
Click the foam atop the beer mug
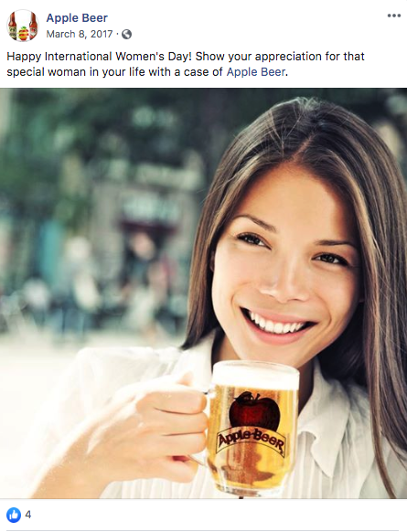click(255, 376)
